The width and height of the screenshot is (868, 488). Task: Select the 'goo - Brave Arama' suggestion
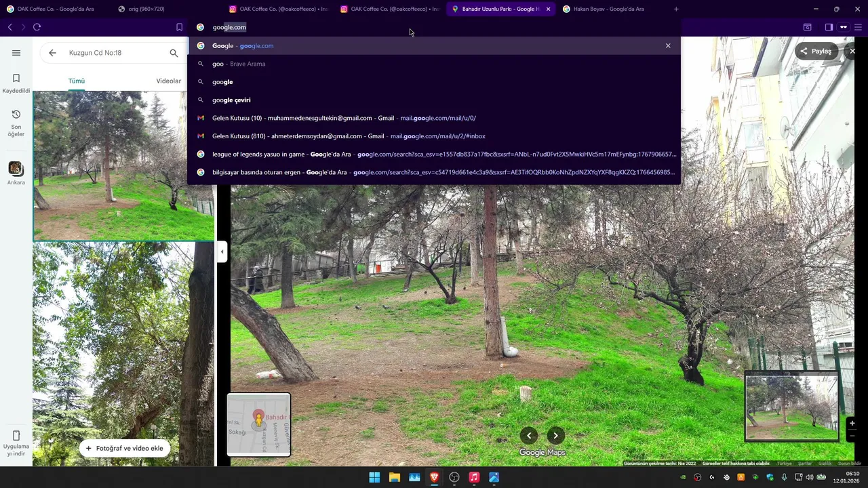pyautogui.click(x=434, y=64)
